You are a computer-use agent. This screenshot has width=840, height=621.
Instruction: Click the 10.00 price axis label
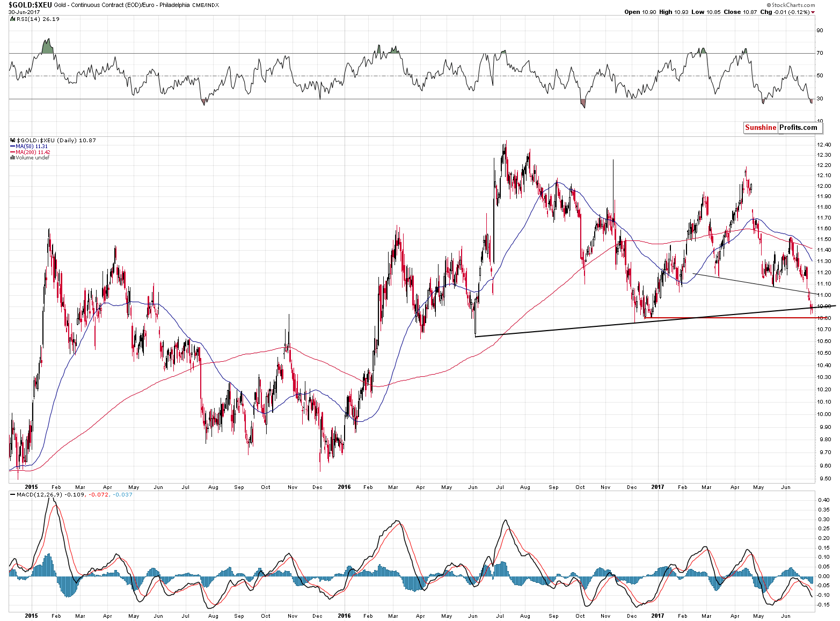(824, 414)
